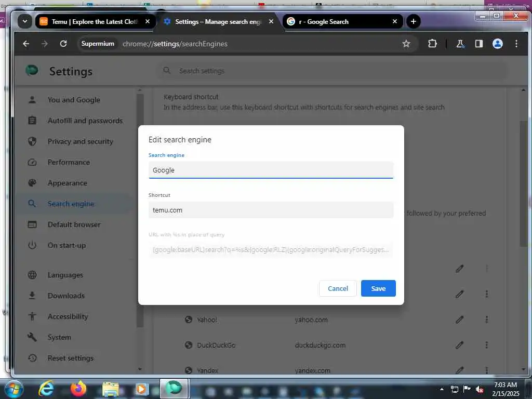532x399 pixels.
Task: Open more actions for DuckDuckGo row
Action: (x=486, y=345)
